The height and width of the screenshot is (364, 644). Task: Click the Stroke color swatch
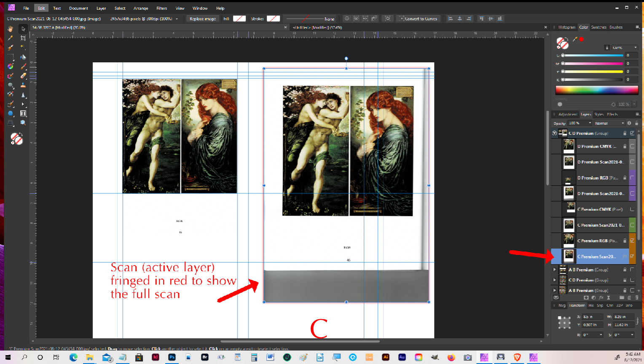pyautogui.click(x=273, y=19)
